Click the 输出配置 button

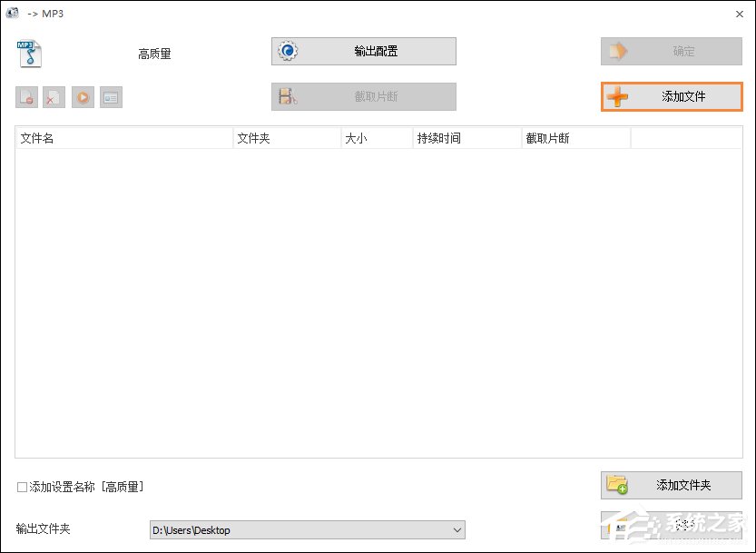(362, 51)
